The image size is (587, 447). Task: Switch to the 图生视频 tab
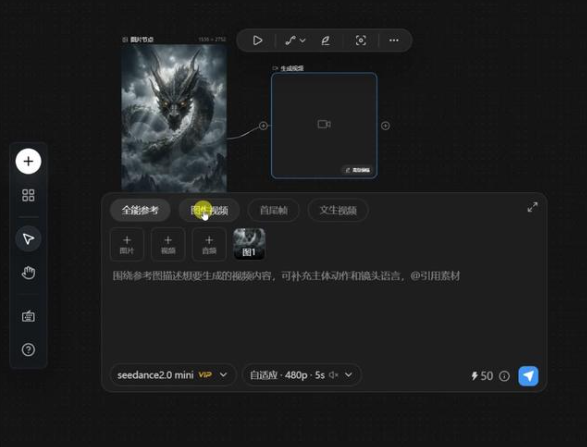point(209,210)
